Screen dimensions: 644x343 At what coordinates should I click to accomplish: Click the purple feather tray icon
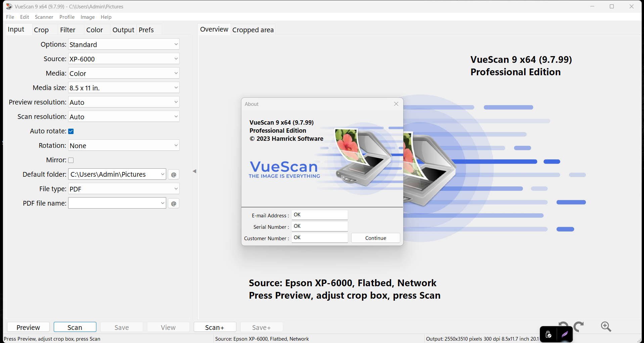click(x=565, y=334)
